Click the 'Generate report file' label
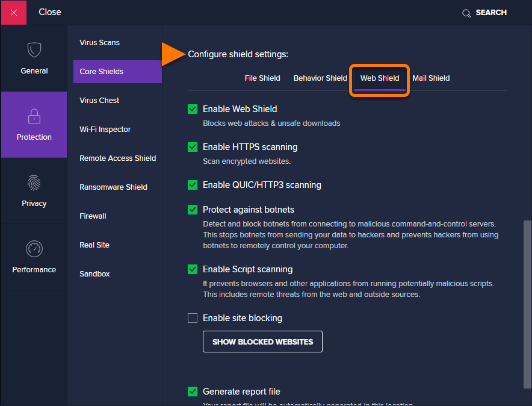The width and height of the screenshot is (532, 406). (x=241, y=392)
